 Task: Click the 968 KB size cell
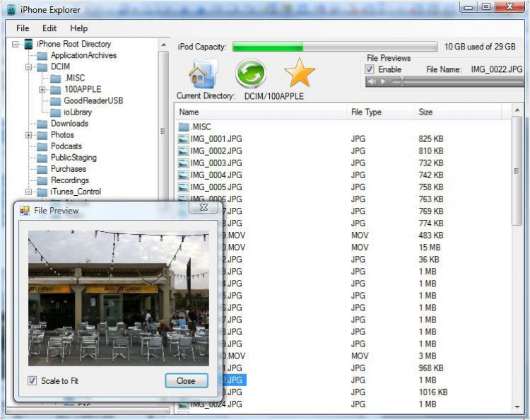point(431,368)
